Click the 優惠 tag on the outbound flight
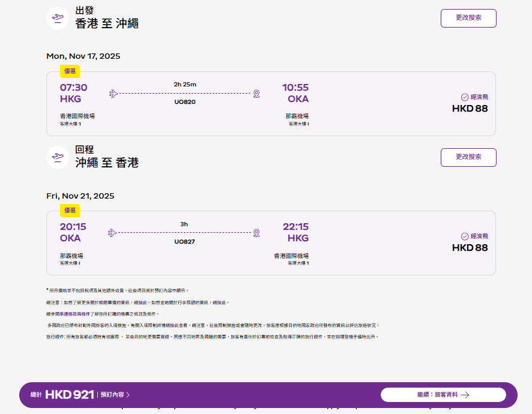Image resolution: width=532 pixels, height=414 pixels. point(70,71)
